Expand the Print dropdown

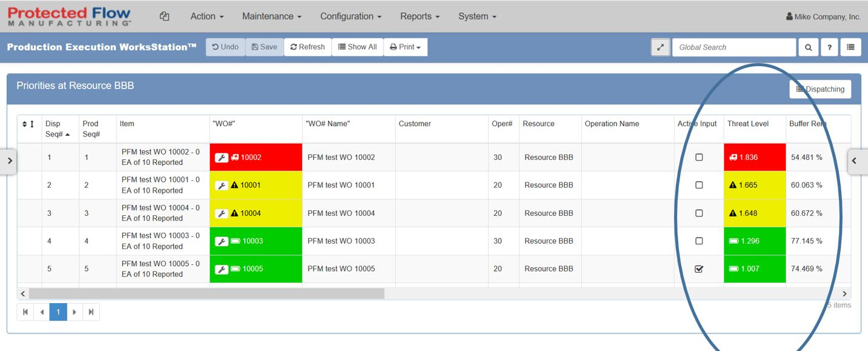406,47
